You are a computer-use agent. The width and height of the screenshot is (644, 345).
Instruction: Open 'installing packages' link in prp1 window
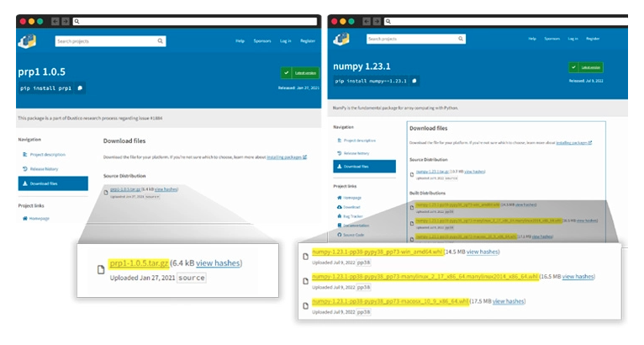[287, 157]
